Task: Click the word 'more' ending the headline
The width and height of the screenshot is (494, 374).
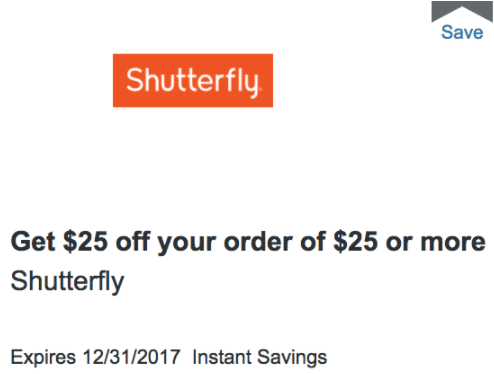Action: coord(453,243)
